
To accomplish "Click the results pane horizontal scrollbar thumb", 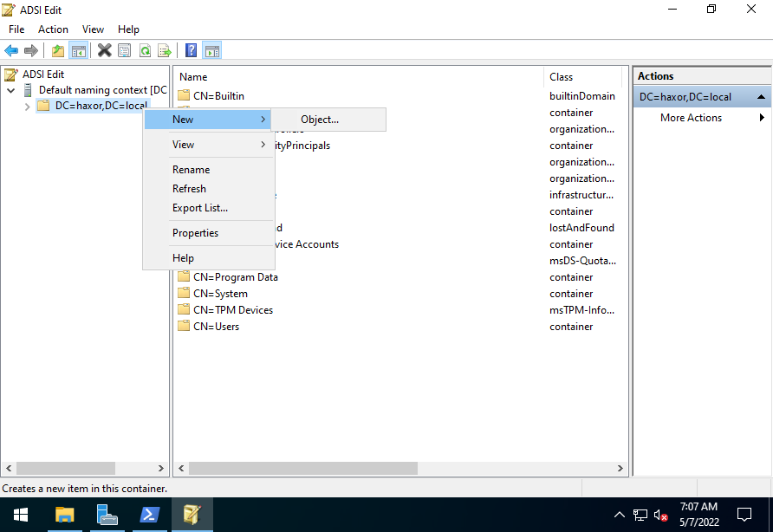I will pos(302,469).
